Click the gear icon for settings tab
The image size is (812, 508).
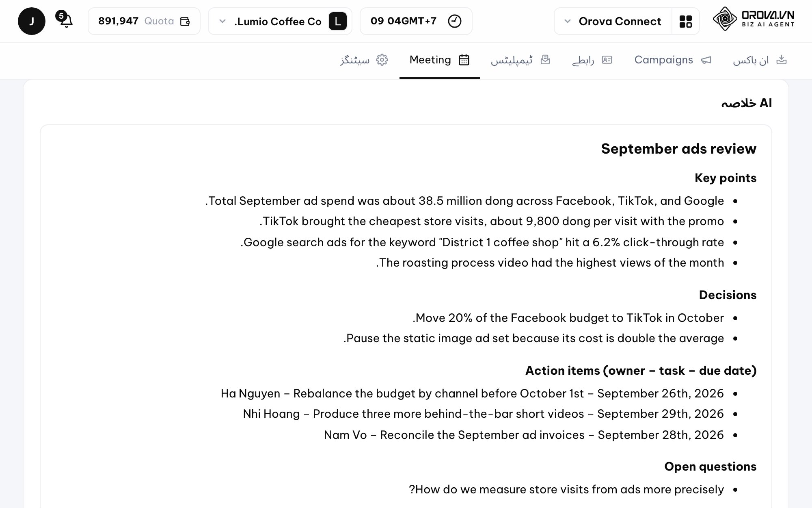382,60
